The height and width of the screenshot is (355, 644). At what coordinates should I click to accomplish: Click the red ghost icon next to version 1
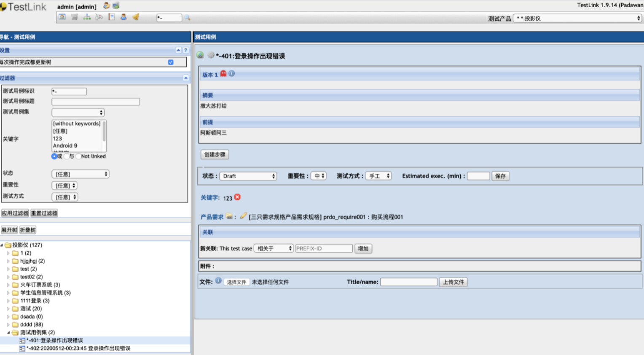[223, 74]
